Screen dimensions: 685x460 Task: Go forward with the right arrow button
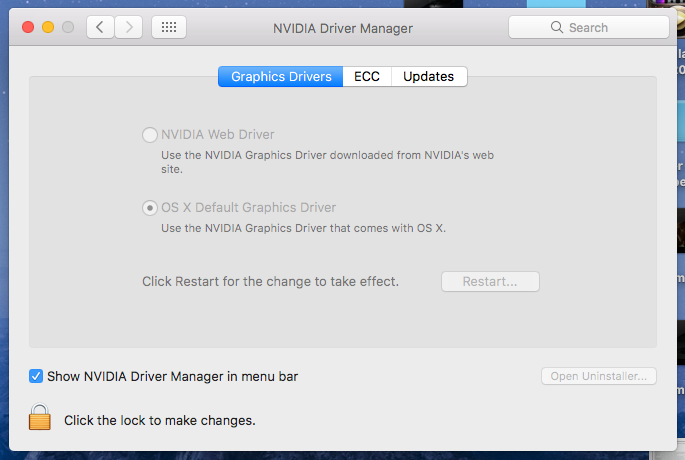pyautogui.click(x=128, y=28)
